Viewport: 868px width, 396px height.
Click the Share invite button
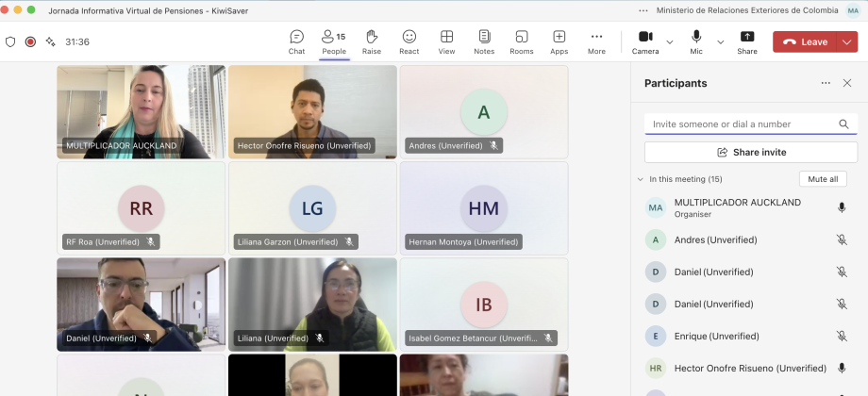tap(751, 152)
